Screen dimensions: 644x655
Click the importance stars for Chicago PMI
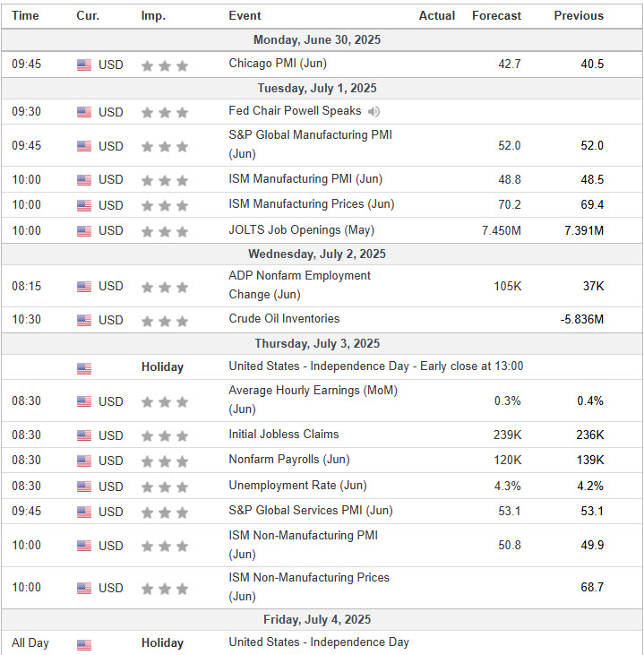click(165, 65)
